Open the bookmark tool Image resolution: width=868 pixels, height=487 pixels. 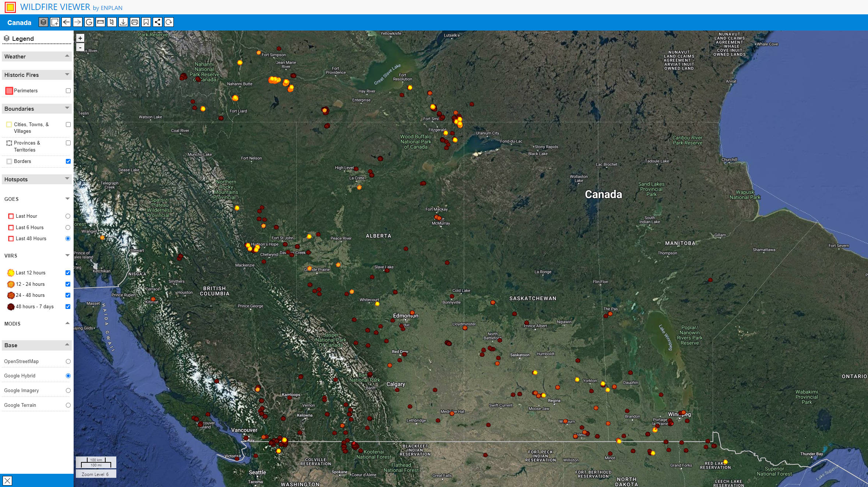click(x=146, y=22)
